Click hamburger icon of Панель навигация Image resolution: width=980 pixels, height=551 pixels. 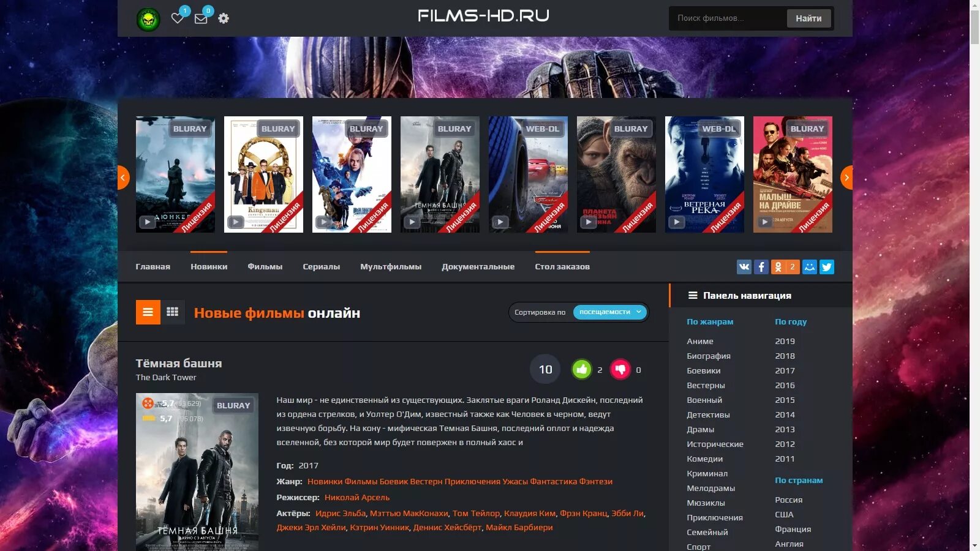point(693,295)
